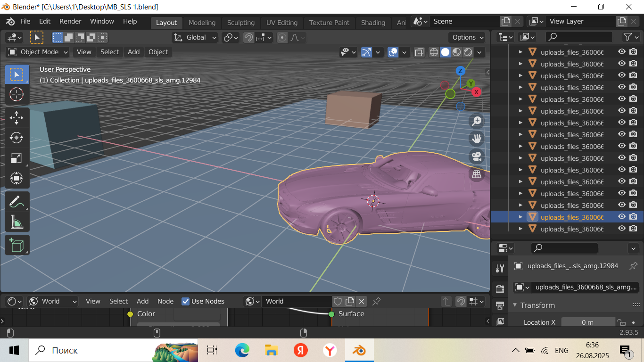Switch to orthographic grid view icon
644x362 pixels.
(477, 174)
